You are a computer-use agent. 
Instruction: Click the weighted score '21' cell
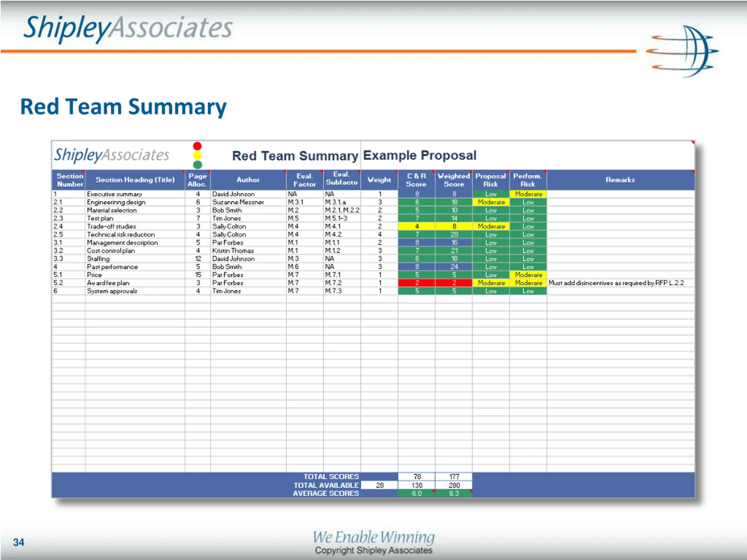(453, 251)
